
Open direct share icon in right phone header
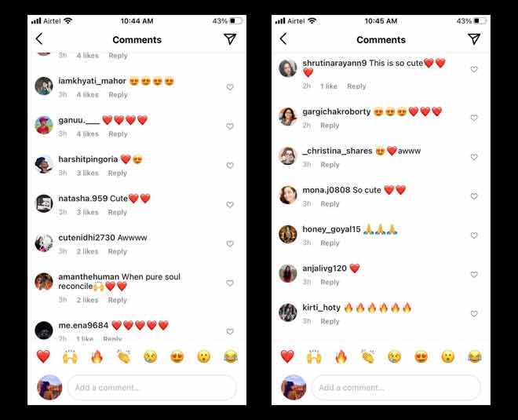click(474, 38)
